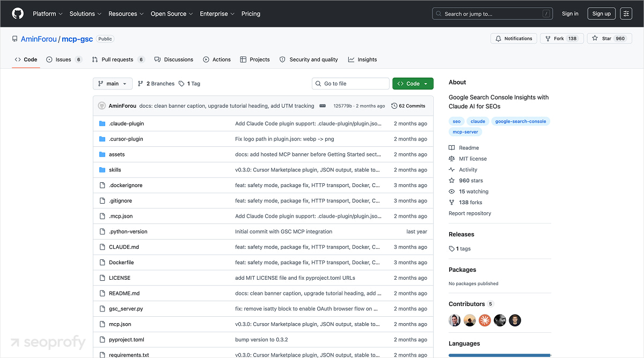Expand the Open Source menu
644x358 pixels.
tap(172, 14)
